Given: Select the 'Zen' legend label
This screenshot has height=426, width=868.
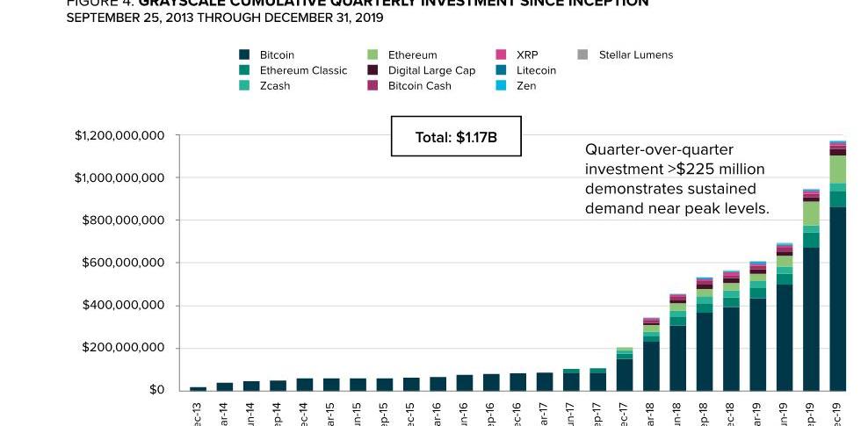Looking at the screenshot, I should pyautogui.click(x=526, y=86).
